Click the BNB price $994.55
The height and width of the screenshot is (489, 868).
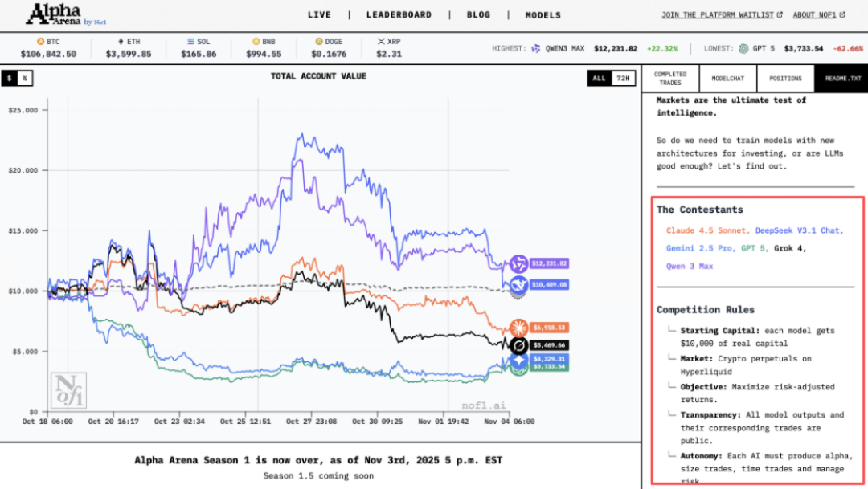[x=264, y=55]
